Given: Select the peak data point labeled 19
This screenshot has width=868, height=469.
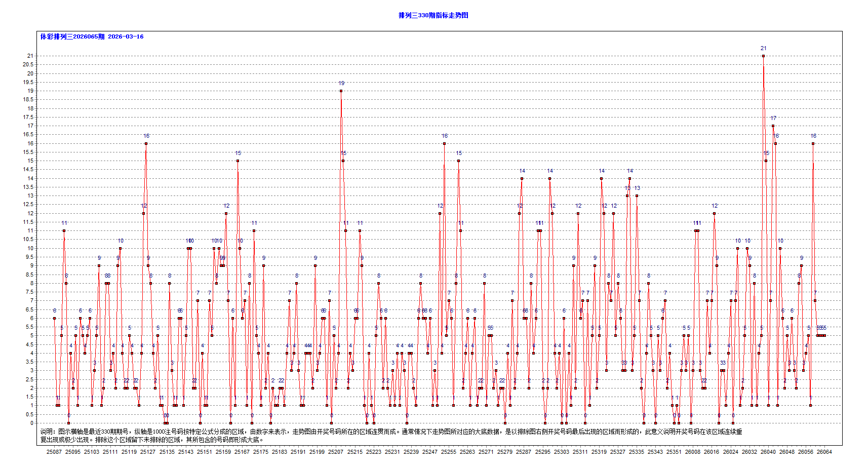Looking at the screenshot, I should pos(341,91).
